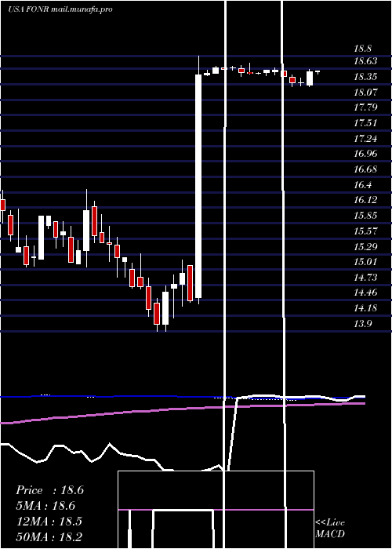
Task: Click the 15.29 price axis label
Action: [365, 247]
